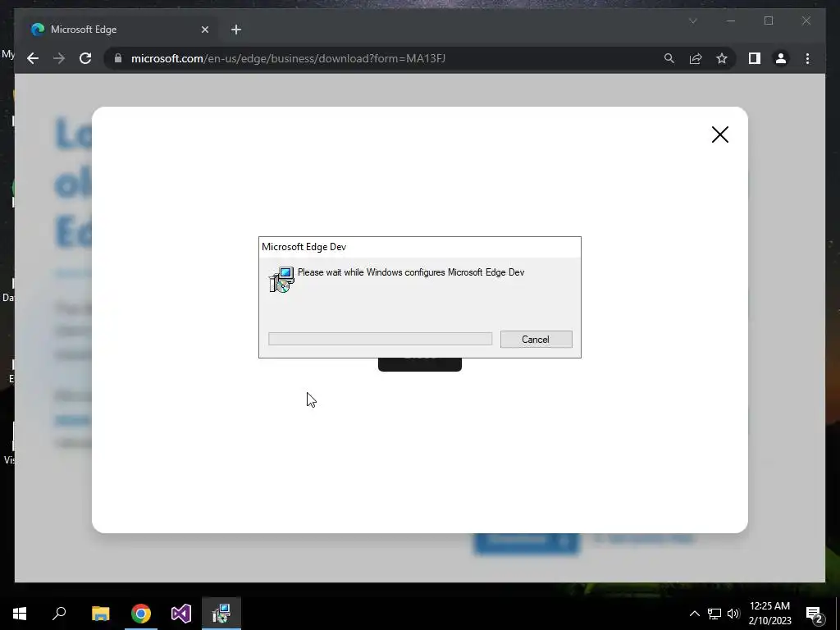Image resolution: width=840 pixels, height=630 pixels.
Task: Click the forward navigation arrow
Action: point(59,58)
